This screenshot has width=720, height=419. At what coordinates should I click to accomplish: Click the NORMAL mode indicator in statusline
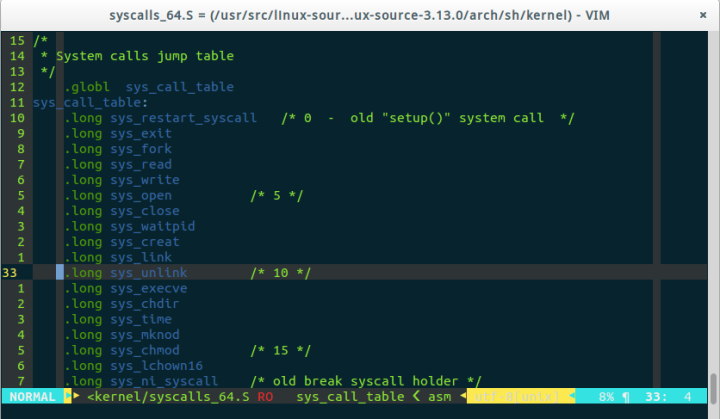click(33, 396)
